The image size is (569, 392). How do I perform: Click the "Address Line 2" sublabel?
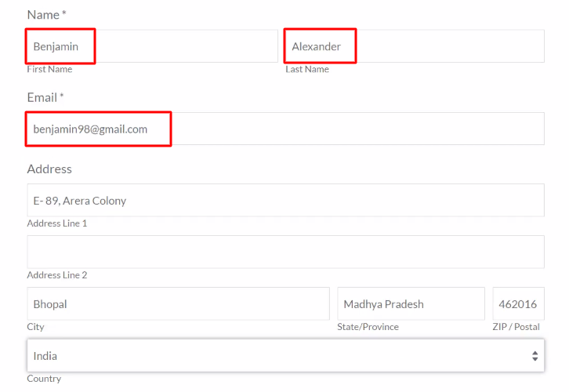[x=57, y=275]
